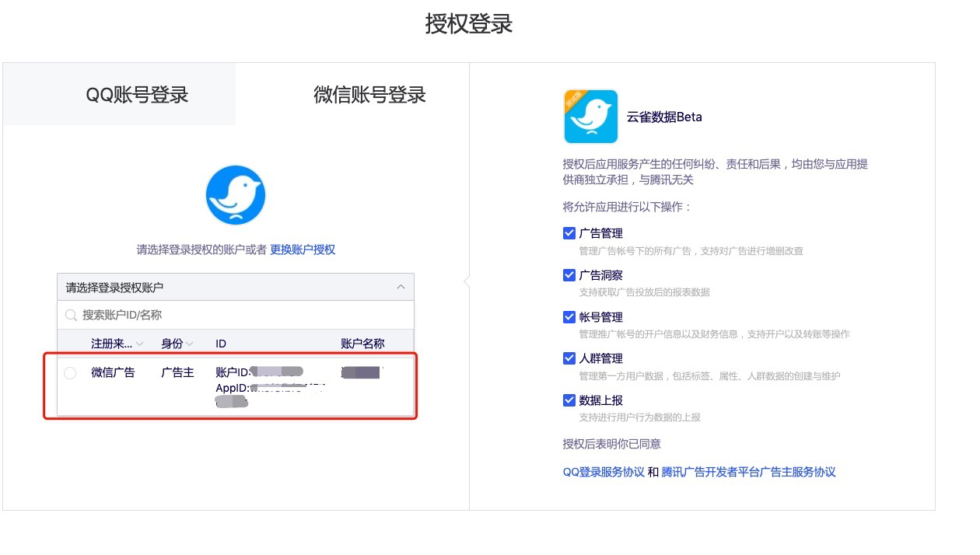Switch to the 微信账号登录 tab
The width and height of the screenshot is (980, 555).
pos(370,95)
